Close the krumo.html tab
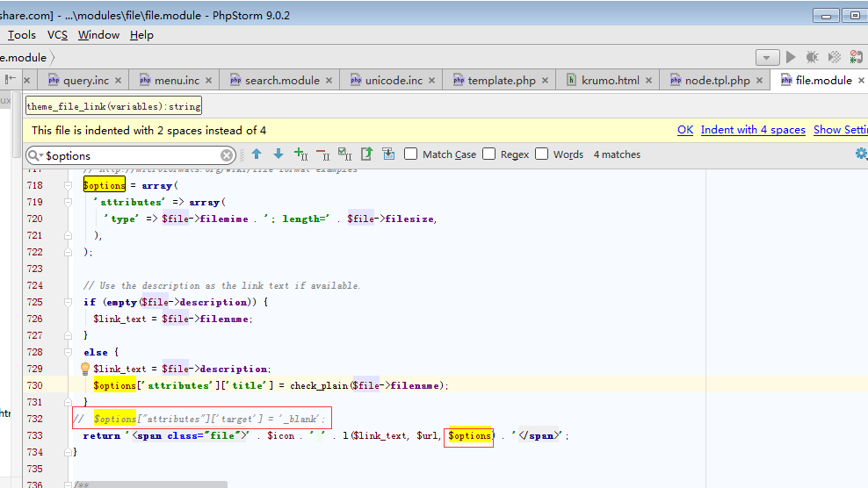This screenshot has height=488, width=868. click(648, 81)
